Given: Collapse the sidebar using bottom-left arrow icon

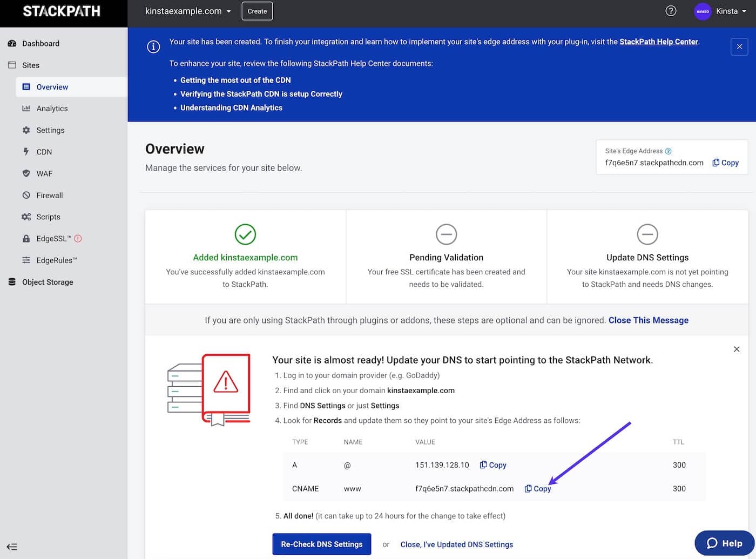Looking at the screenshot, I should tap(12, 547).
